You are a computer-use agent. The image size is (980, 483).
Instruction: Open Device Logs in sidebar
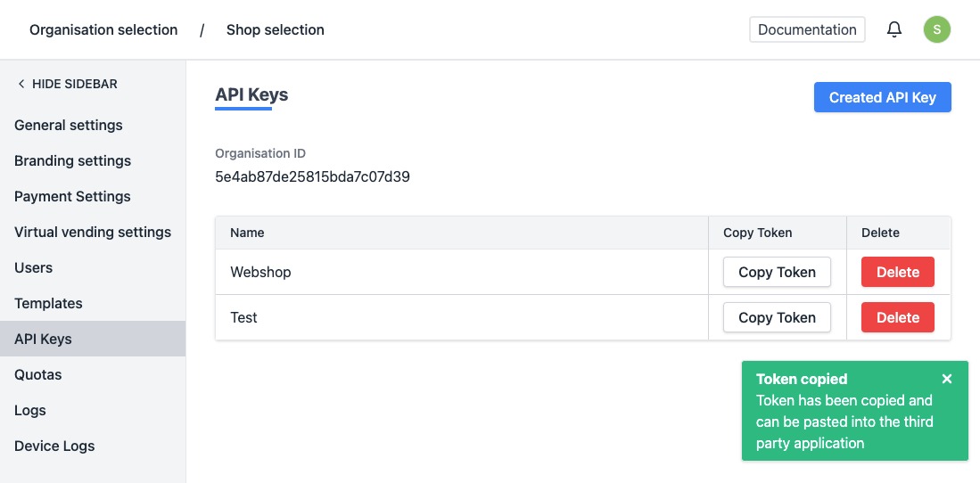pos(54,446)
